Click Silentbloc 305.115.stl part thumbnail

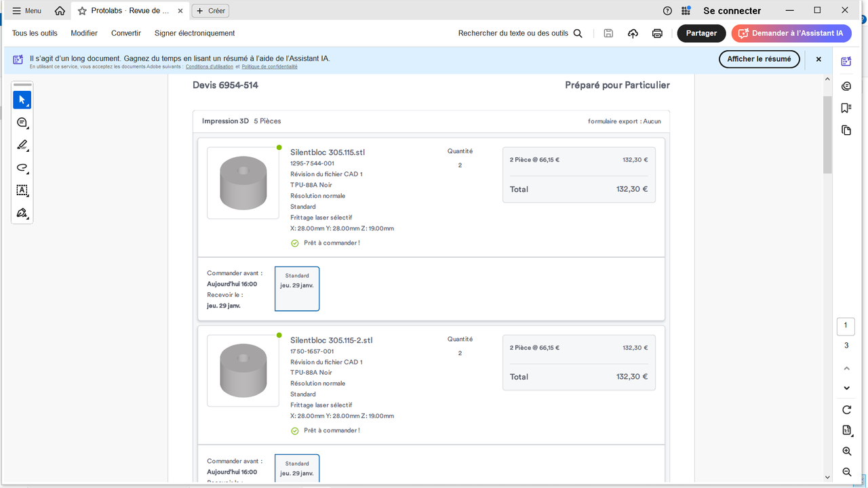point(243,183)
